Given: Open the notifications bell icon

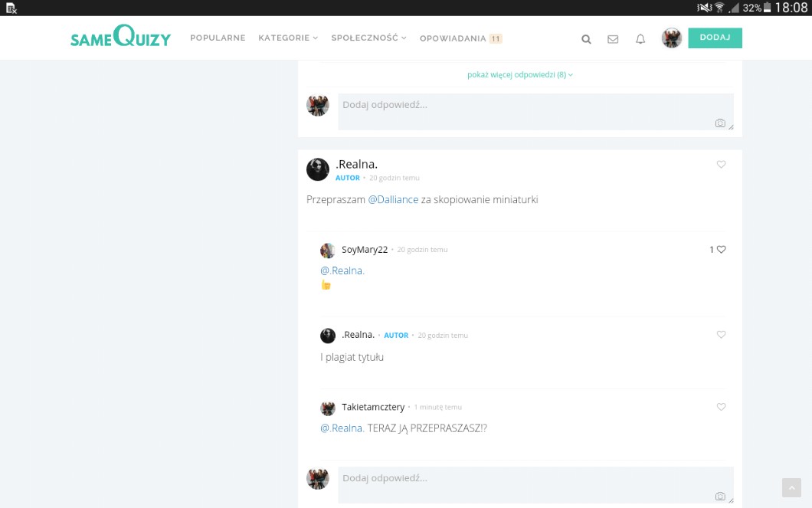Looking at the screenshot, I should tap(640, 39).
